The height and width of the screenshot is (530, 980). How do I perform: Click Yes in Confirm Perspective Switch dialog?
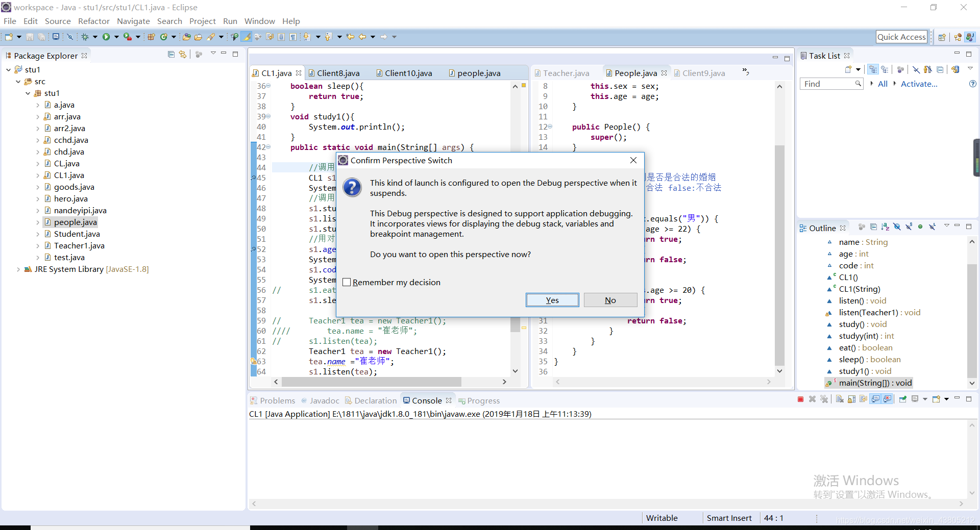pyautogui.click(x=552, y=300)
